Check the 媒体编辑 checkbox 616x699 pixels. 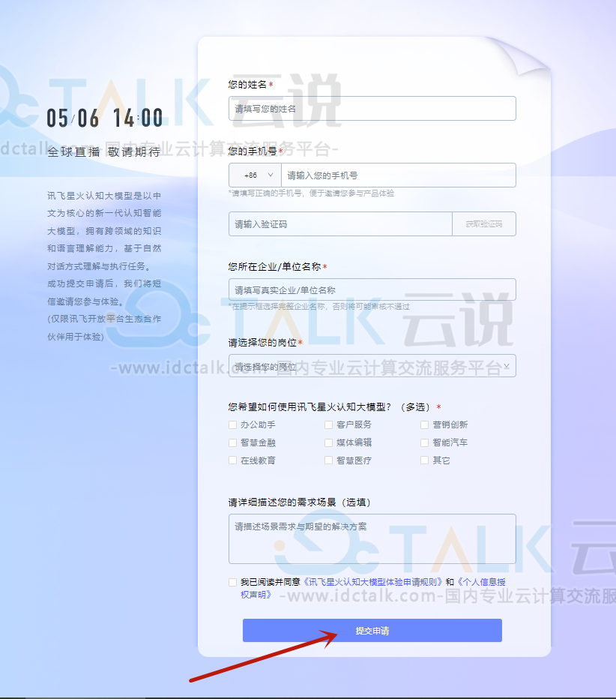(x=329, y=442)
